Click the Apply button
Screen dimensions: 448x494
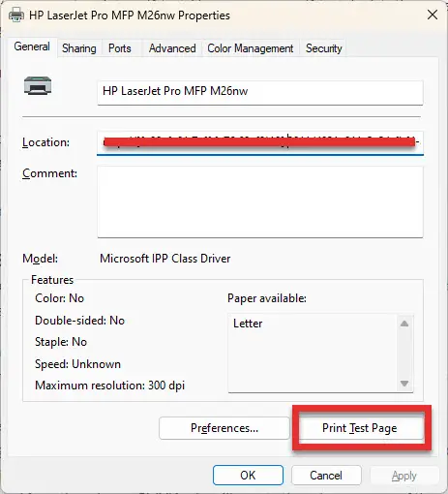(404, 476)
